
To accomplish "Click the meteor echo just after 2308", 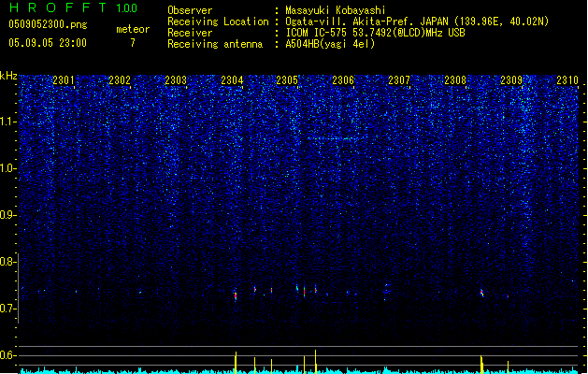I will point(481,293).
